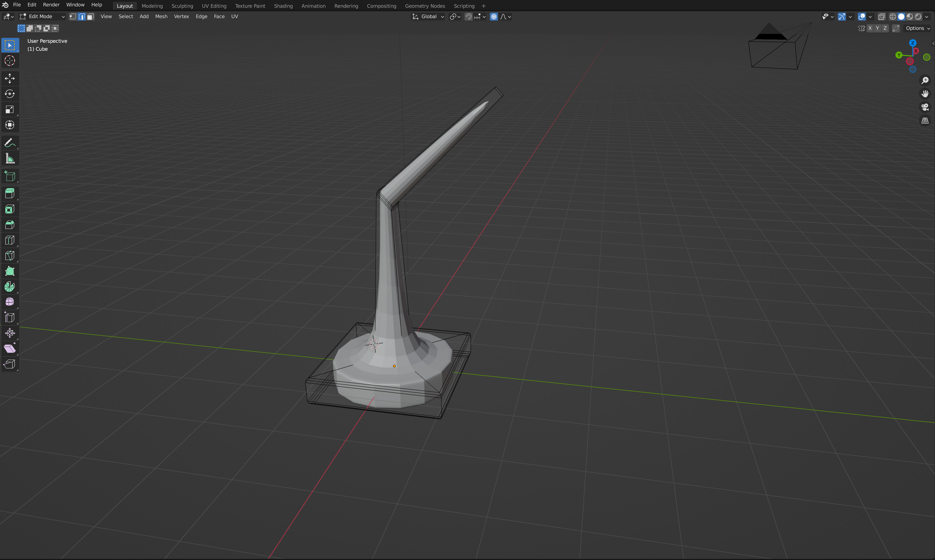This screenshot has height=560, width=935.
Task: Click the Extrude Region tool
Action: (x=10, y=193)
